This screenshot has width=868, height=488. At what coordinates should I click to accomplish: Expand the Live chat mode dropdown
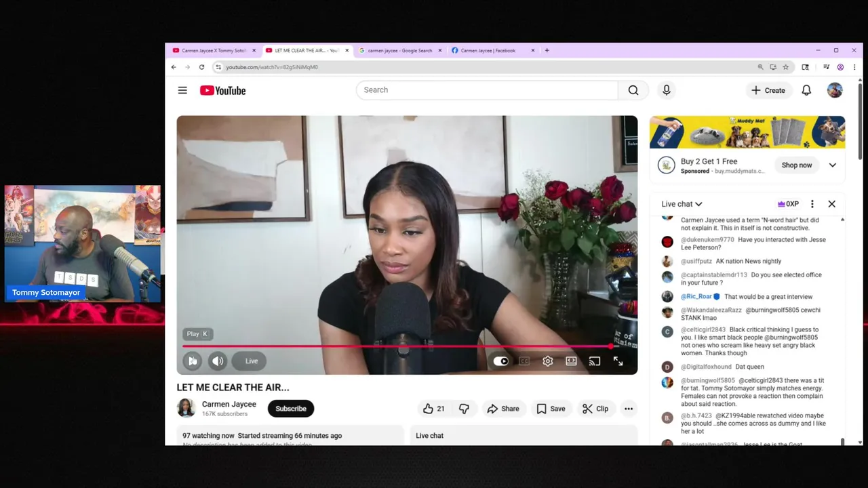click(682, 204)
